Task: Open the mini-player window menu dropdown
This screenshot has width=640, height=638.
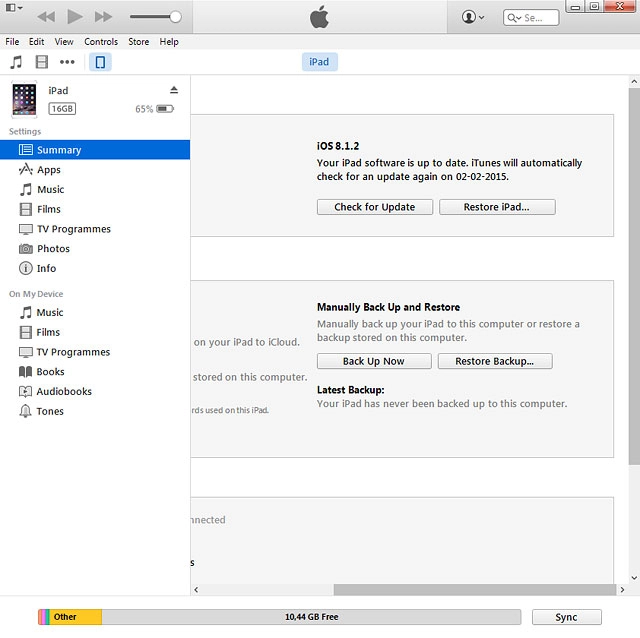Action: click(x=14, y=7)
